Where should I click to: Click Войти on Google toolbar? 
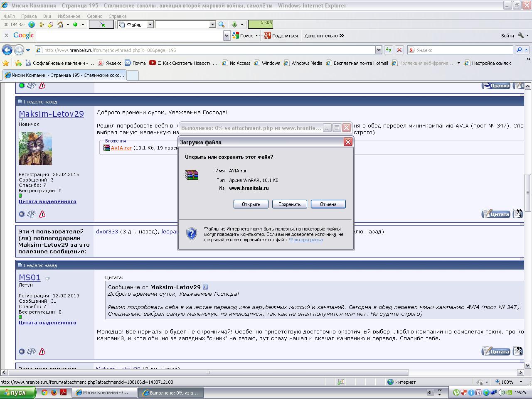(507, 36)
